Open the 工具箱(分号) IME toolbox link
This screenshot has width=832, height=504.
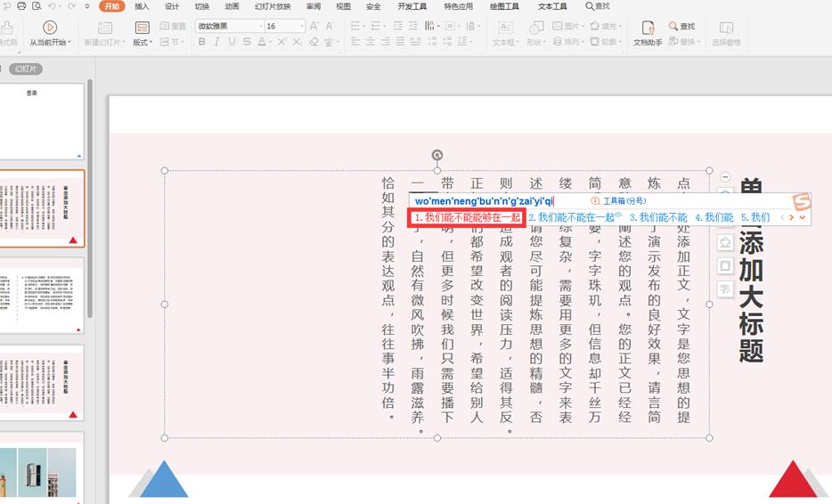619,201
